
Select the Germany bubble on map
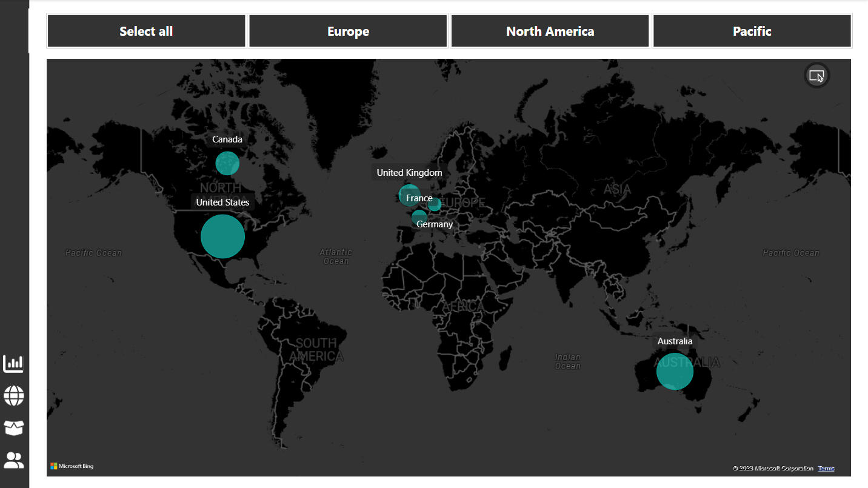tap(435, 204)
